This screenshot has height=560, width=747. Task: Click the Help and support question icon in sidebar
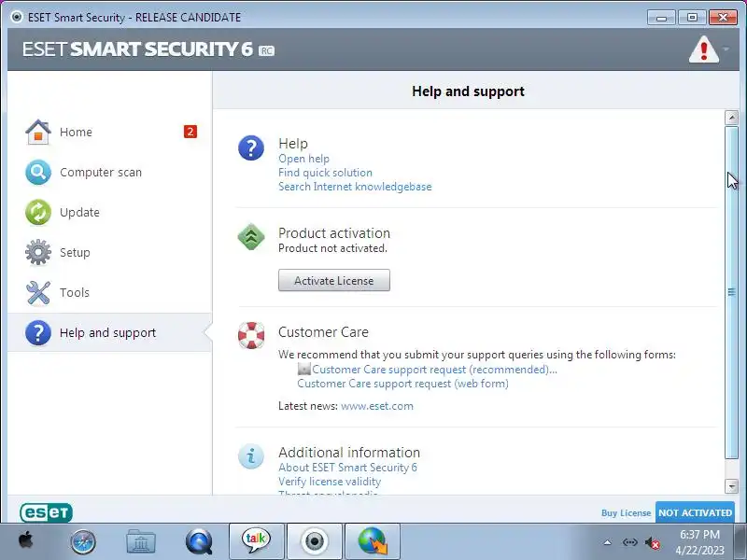click(x=38, y=332)
